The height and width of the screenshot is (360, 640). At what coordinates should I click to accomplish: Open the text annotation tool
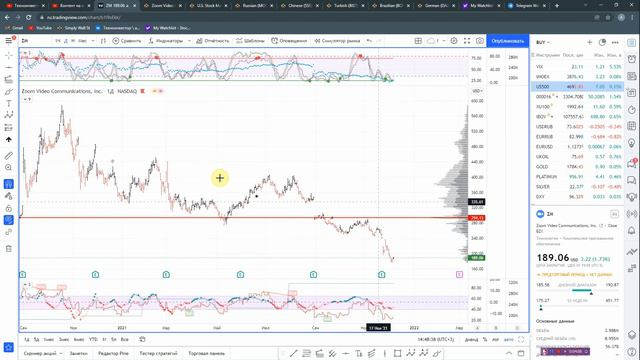(x=9, y=103)
